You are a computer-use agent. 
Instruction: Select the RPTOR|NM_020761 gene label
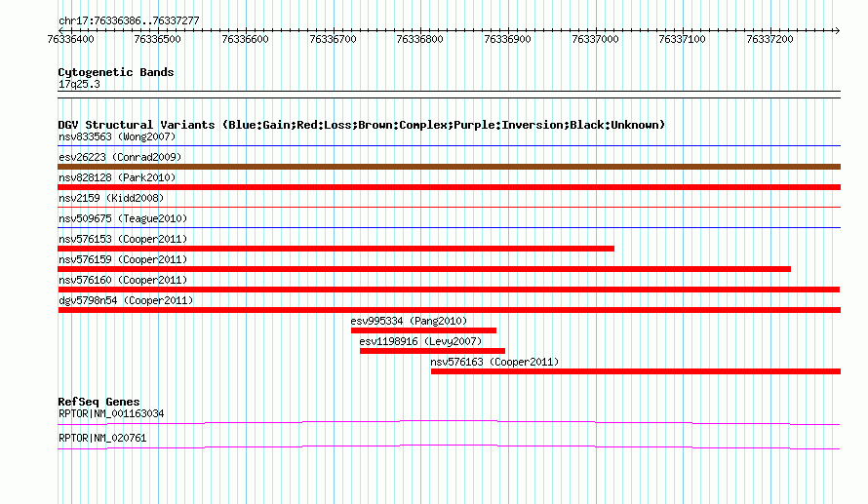(102, 438)
